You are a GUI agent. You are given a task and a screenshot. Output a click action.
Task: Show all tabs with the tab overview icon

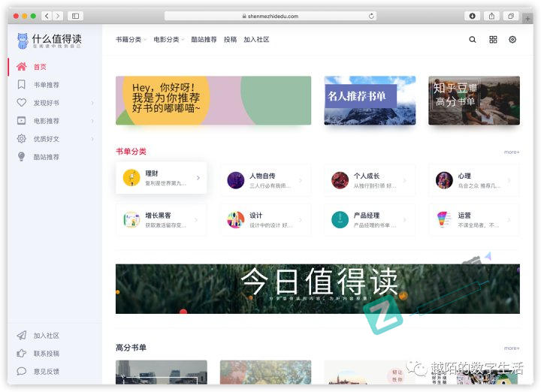pos(511,16)
